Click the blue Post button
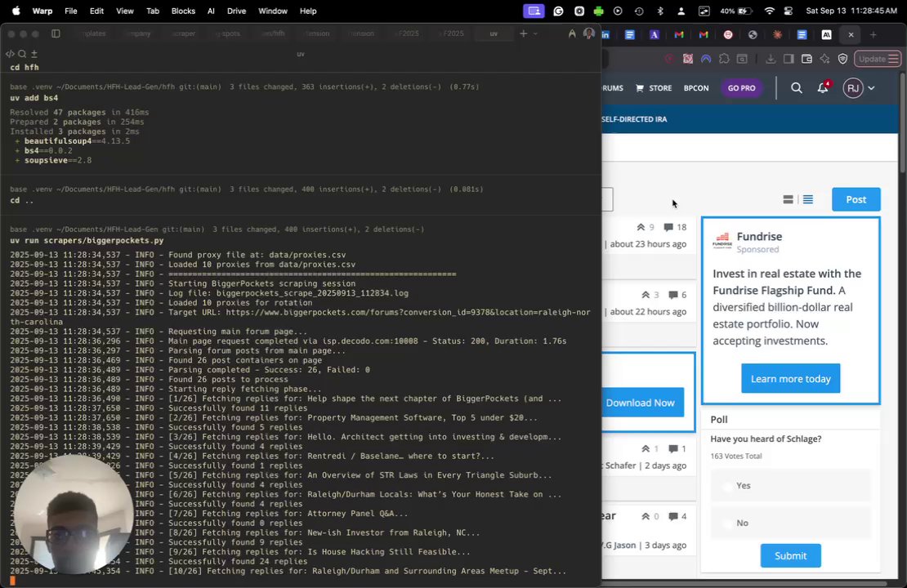The width and height of the screenshot is (907, 588). click(x=856, y=199)
